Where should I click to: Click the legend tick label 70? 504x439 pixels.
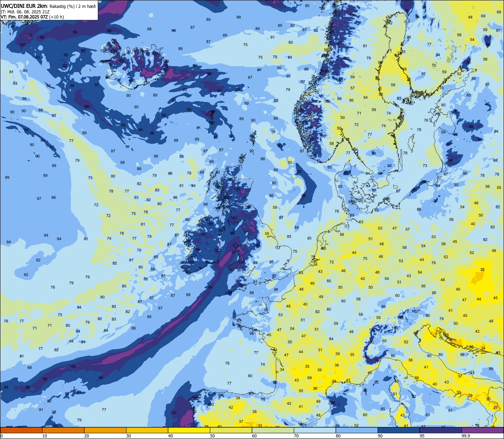tap(296, 436)
